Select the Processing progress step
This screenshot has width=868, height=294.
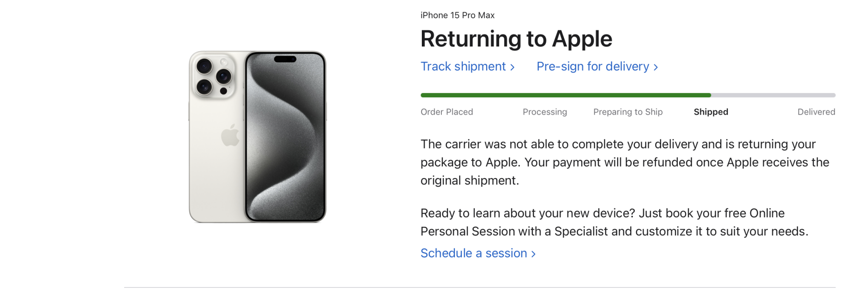tap(545, 112)
